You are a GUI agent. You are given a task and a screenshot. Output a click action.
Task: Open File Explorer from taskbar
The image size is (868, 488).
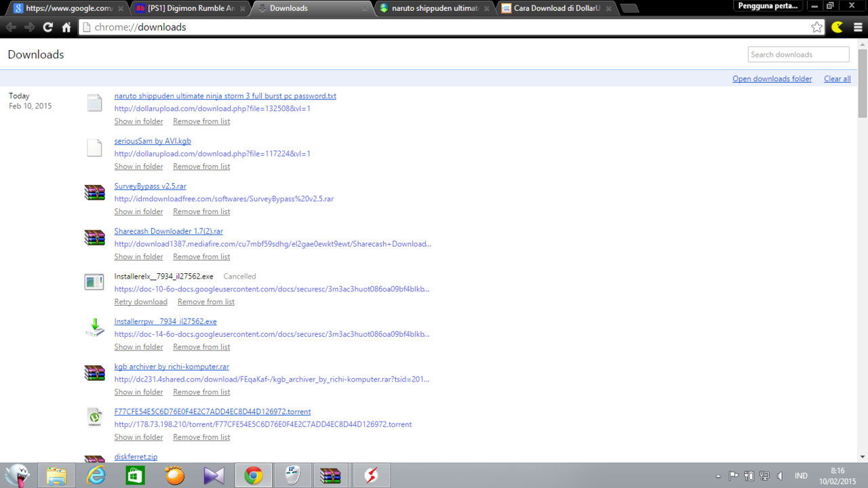(x=56, y=476)
